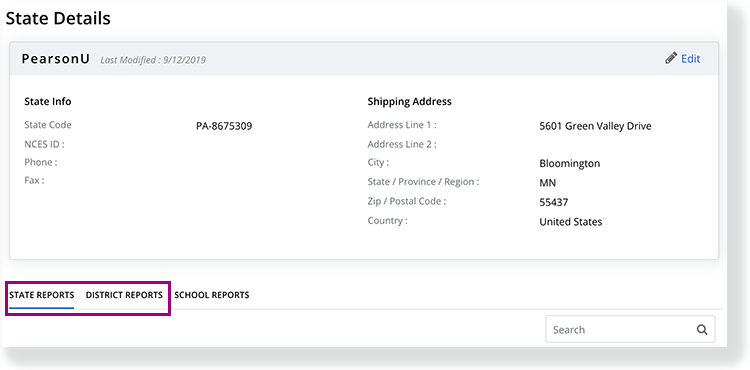
Task: Click the Address Line 2 label
Action: (402, 144)
